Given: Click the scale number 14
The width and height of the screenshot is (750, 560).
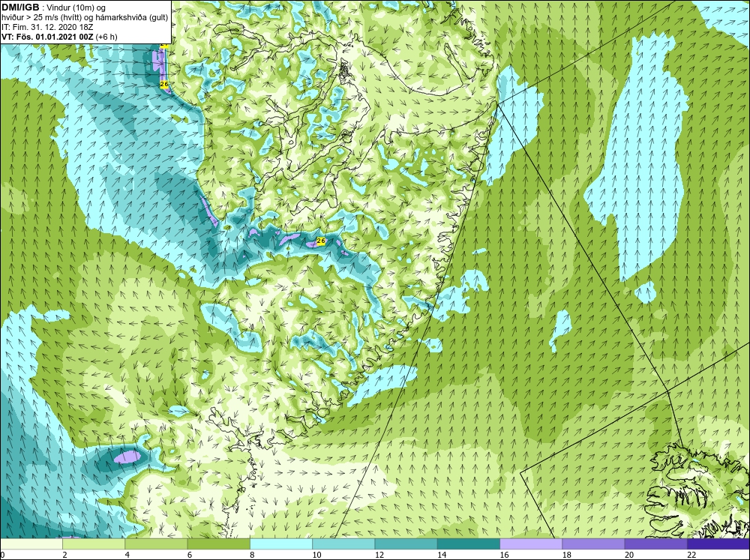Looking at the screenshot, I should pyautogui.click(x=442, y=555).
